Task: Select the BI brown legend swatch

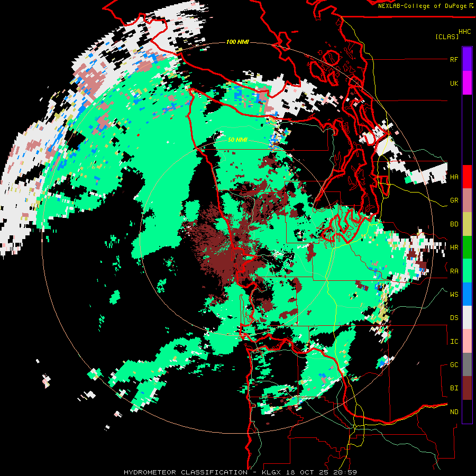Action: coord(467,388)
